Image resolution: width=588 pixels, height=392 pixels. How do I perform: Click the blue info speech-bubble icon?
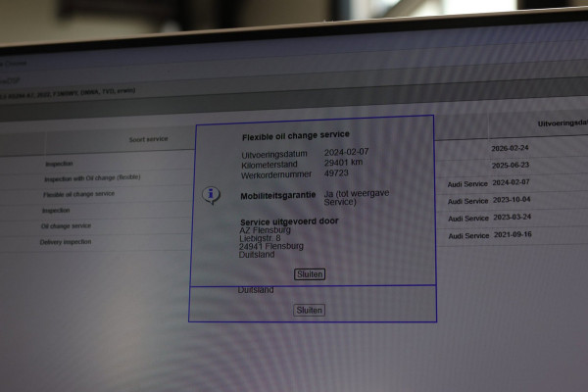coord(211,195)
